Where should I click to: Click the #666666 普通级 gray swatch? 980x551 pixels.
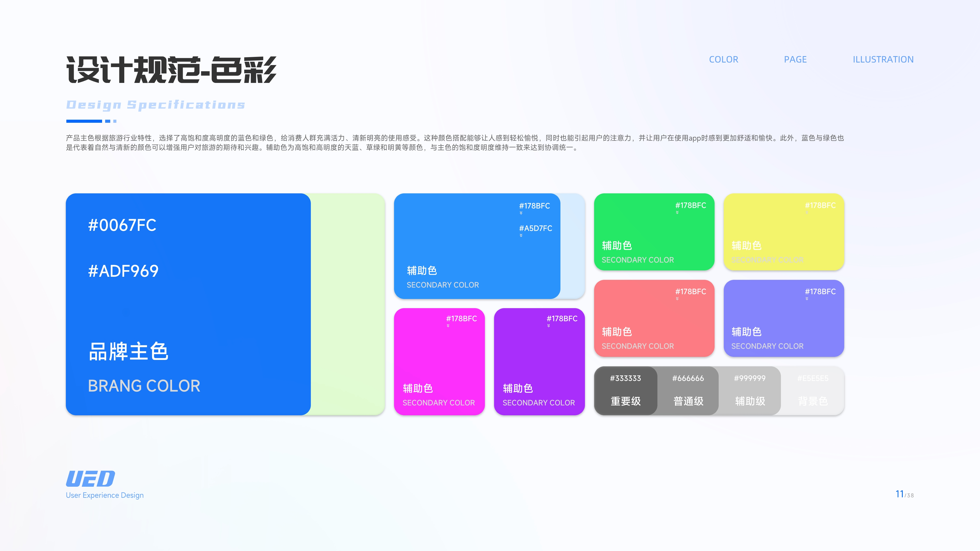click(688, 391)
